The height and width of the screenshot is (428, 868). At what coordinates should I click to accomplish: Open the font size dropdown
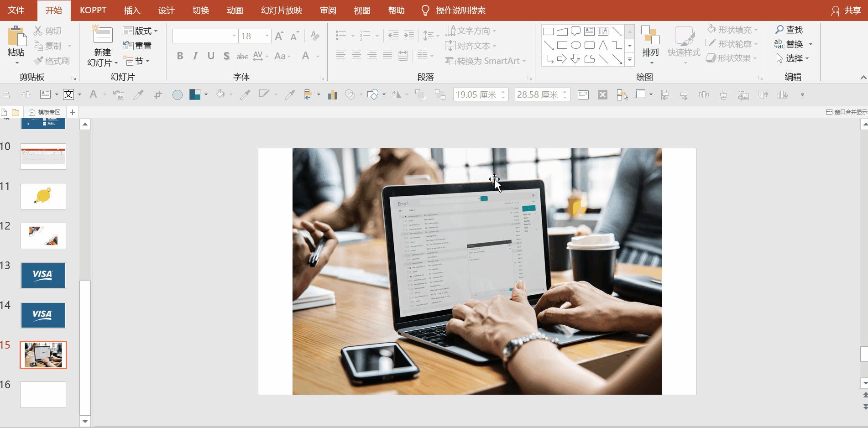(267, 36)
